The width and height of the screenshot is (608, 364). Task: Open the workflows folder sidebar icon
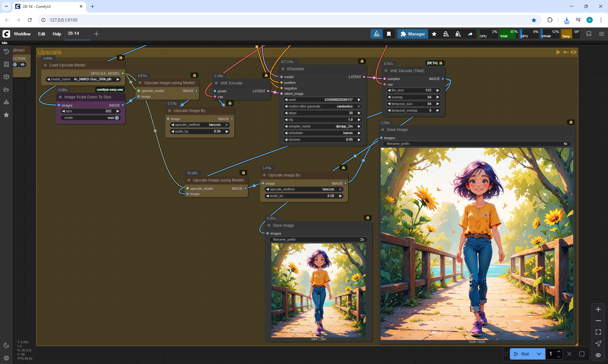pyautogui.click(x=6, y=89)
